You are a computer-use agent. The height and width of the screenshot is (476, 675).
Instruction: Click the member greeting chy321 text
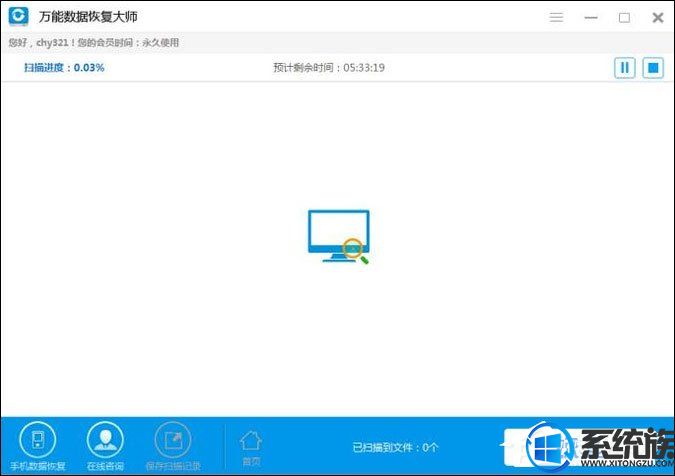click(x=93, y=43)
